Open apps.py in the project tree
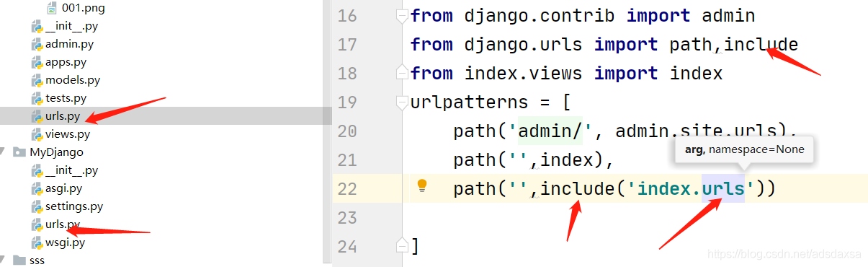The image size is (868, 267). coord(66,62)
